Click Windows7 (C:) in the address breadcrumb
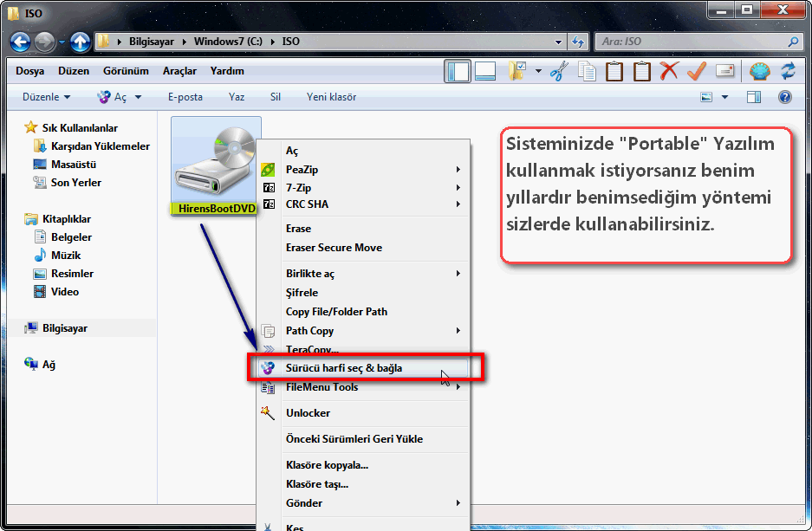This screenshot has width=812, height=531. 228,42
